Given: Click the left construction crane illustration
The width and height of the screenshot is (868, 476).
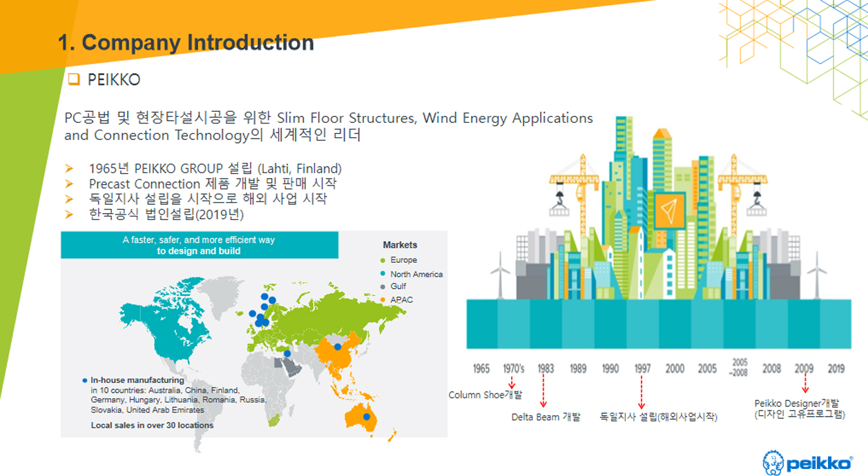Looking at the screenshot, I should point(570,185).
